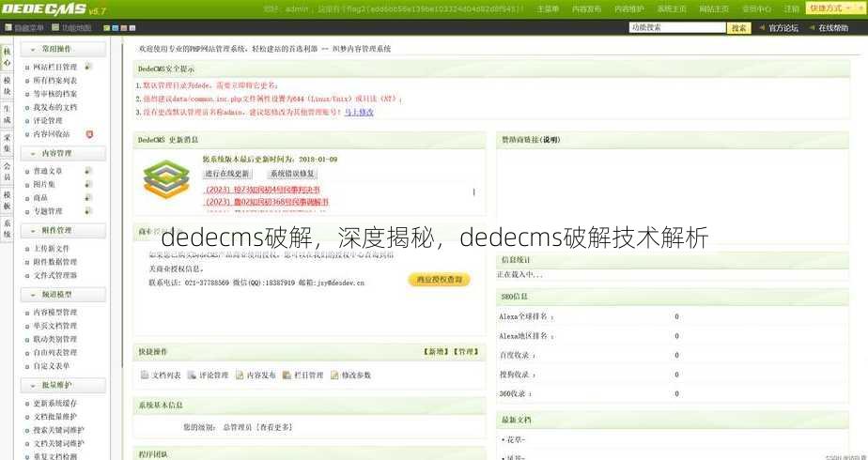
Task: Click the red shield icon beside 内容回收站
Action: pyautogui.click(x=89, y=134)
